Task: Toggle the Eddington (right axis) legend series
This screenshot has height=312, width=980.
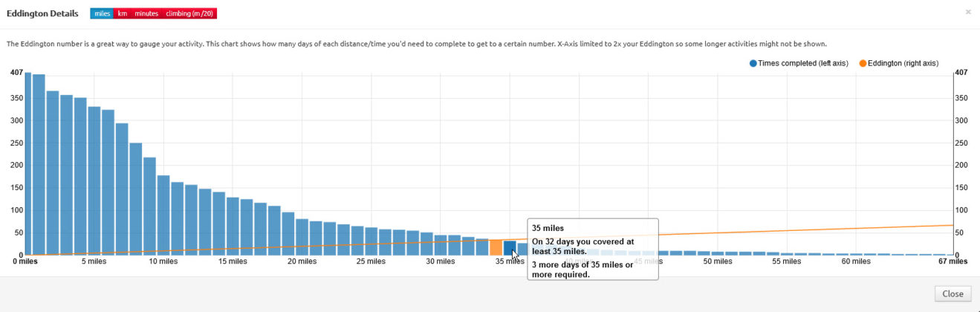Action: 903,63
